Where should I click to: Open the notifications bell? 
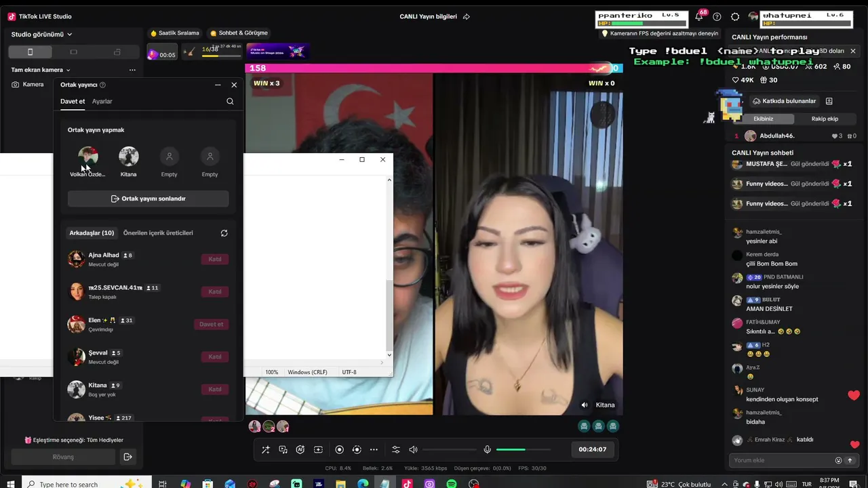pyautogui.click(x=699, y=16)
